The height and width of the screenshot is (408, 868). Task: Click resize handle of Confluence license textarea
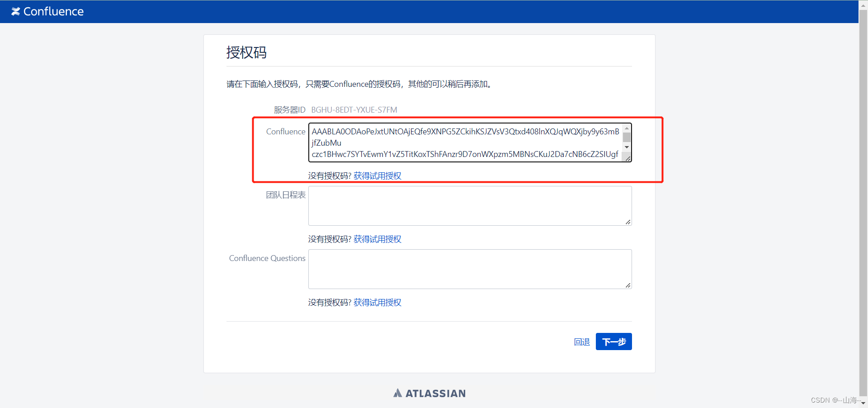(628, 158)
